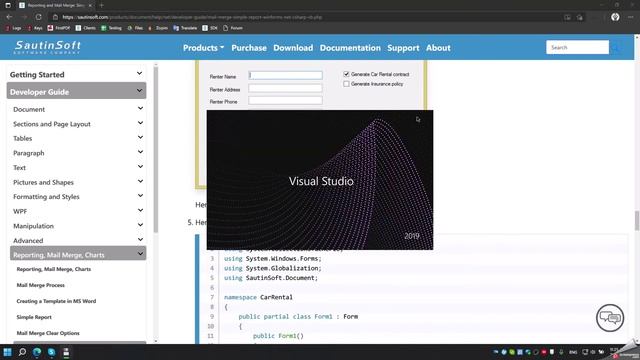Open the SDK bookmark
640x360 pixels.
[210, 28]
